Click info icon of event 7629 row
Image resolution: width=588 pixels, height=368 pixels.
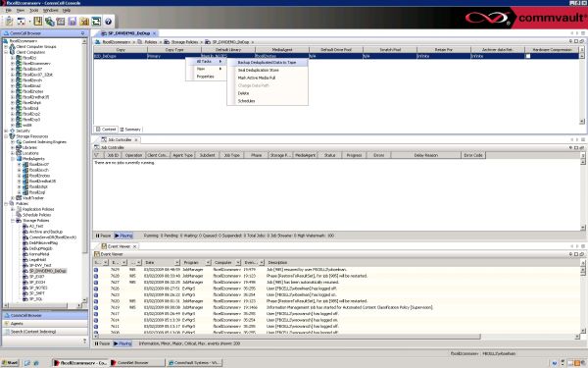click(x=96, y=270)
